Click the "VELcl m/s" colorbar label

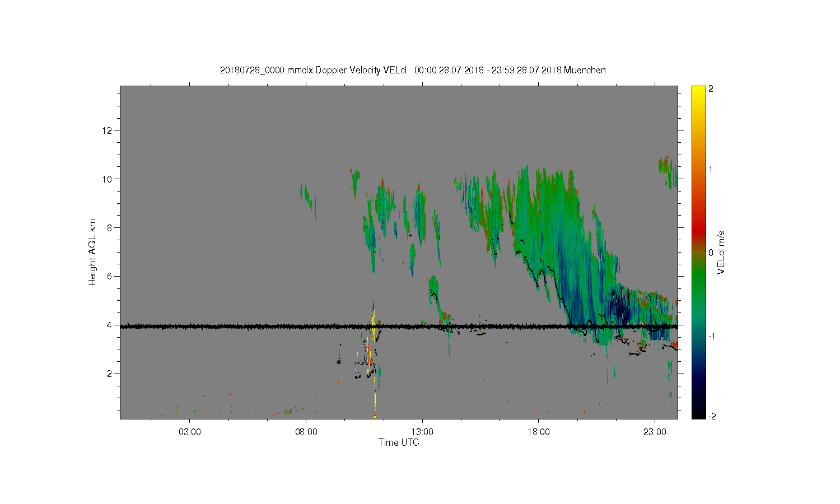click(721, 252)
